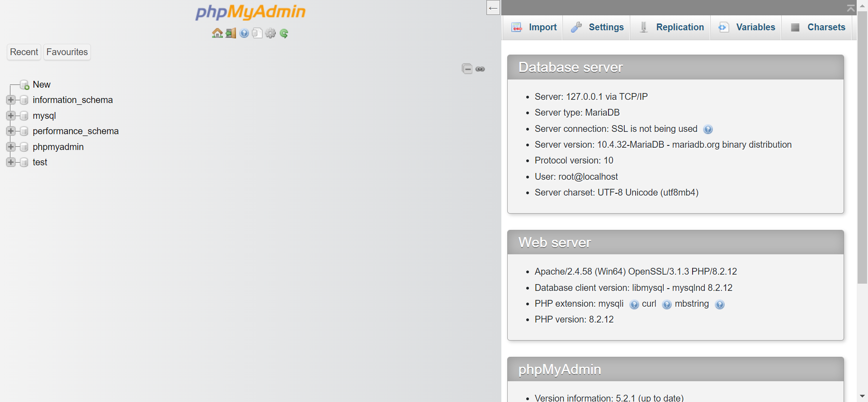868x402 pixels.
Task: Switch to the Import tab
Action: pos(533,27)
